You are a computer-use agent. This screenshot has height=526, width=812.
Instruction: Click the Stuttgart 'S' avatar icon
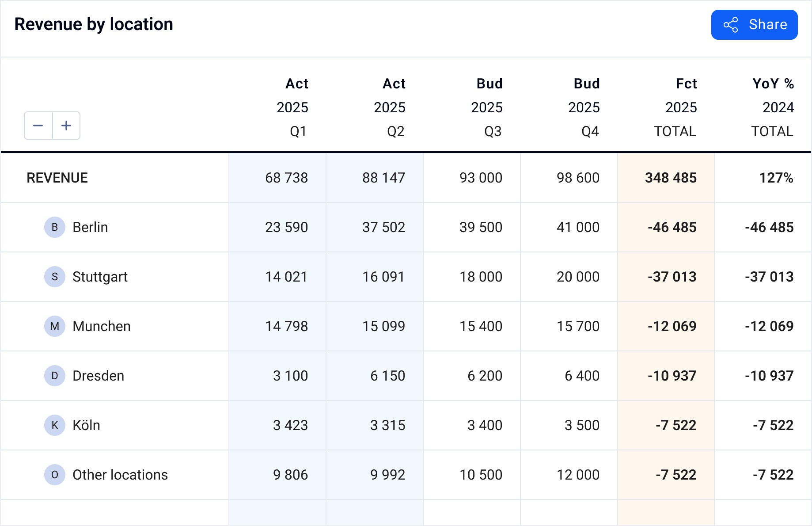[55, 277]
